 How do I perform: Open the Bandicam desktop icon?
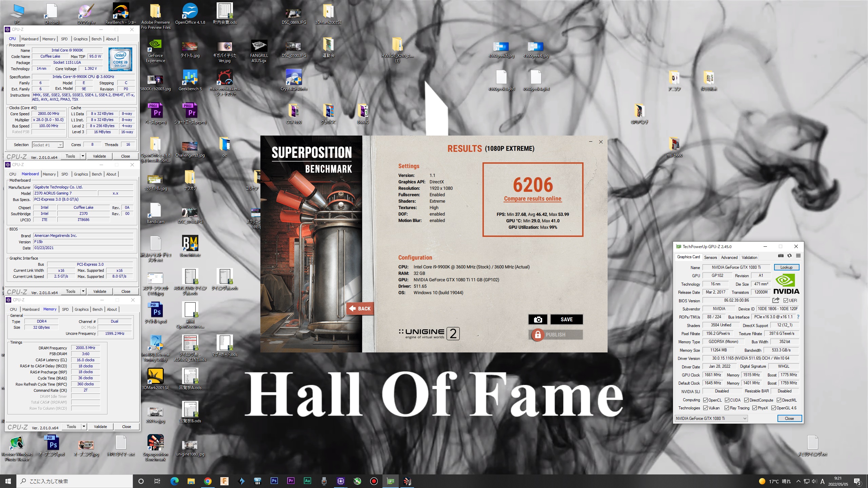[155, 213]
